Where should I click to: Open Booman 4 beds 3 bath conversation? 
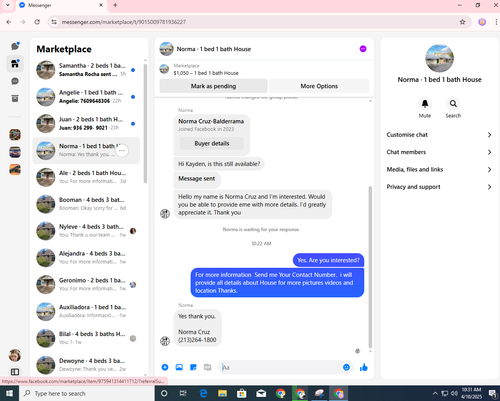pos(86,204)
